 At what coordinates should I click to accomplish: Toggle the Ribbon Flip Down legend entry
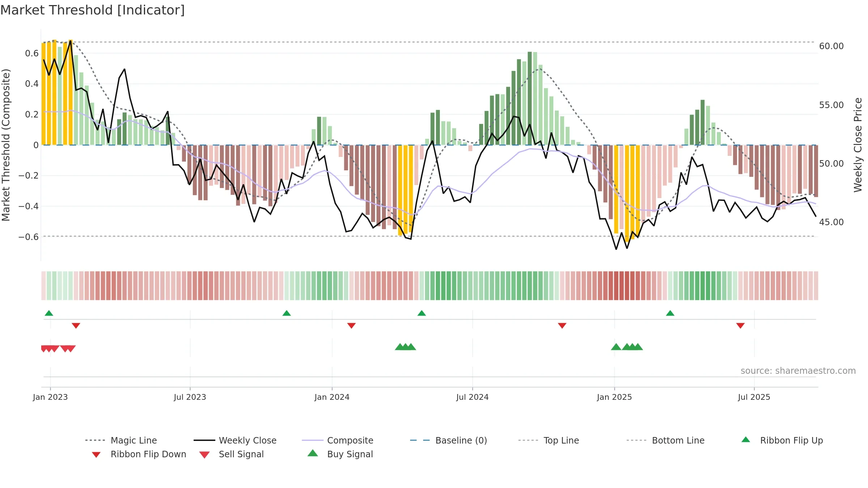pos(139,454)
